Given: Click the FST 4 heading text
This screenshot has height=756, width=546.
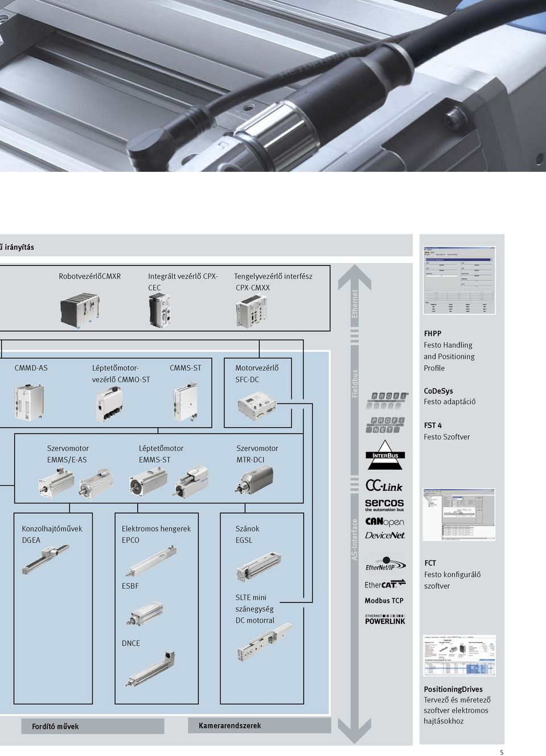Looking at the screenshot, I should pyautogui.click(x=433, y=425).
